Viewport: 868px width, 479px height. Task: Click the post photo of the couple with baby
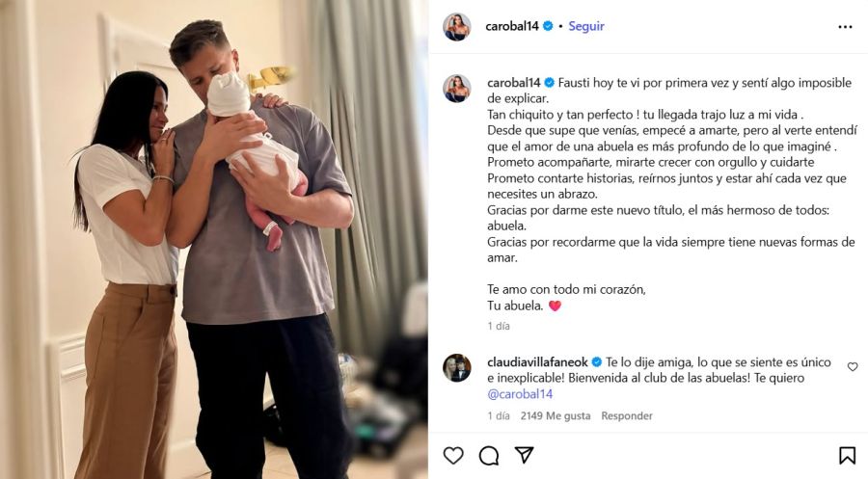(214, 239)
